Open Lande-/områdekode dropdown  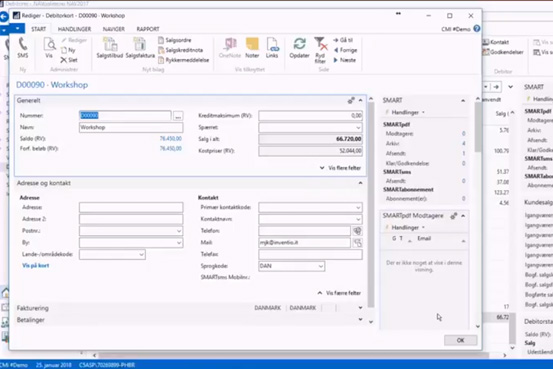pos(141,254)
